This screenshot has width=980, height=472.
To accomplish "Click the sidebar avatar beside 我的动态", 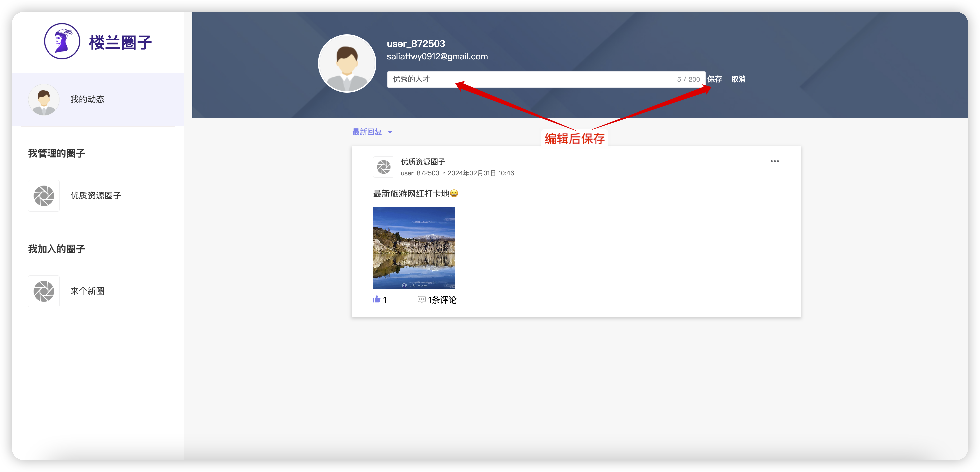I will pyautogui.click(x=44, y=100).
